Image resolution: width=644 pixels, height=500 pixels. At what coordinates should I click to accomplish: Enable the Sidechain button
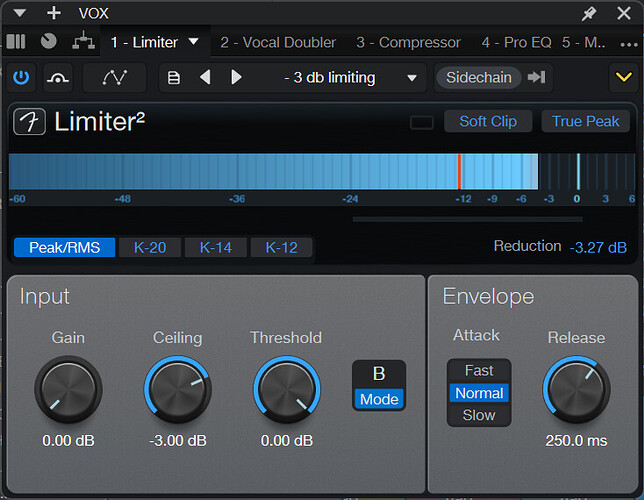tap(478, 77)
